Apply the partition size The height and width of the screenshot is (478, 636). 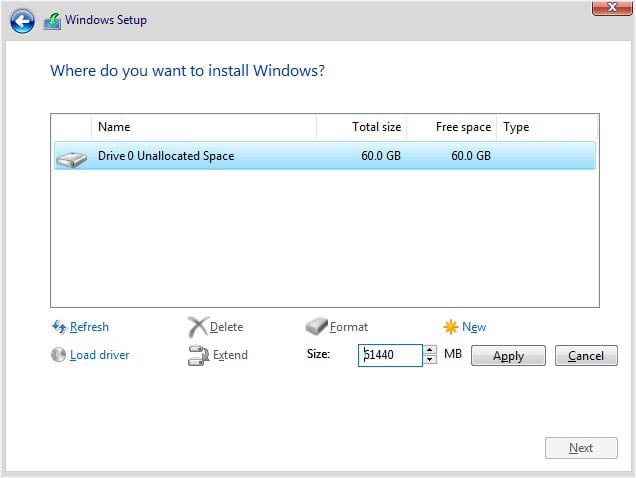coord(508,355)
